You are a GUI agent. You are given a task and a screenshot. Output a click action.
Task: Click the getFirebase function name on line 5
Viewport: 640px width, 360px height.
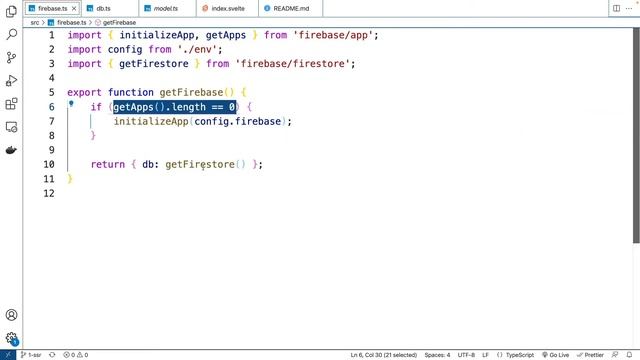coord(191,93)
